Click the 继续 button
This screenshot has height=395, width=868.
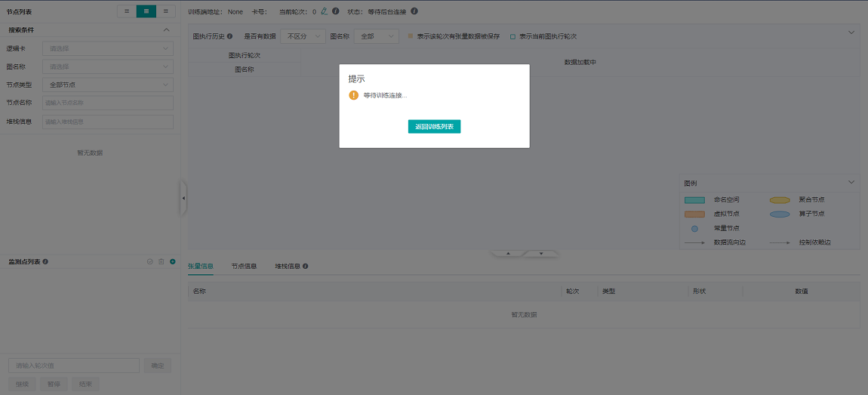coord(22,384)
